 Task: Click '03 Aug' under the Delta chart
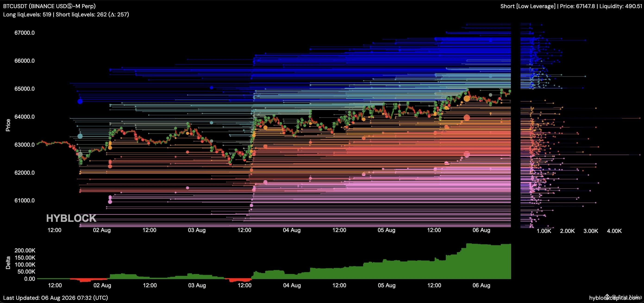197,285
